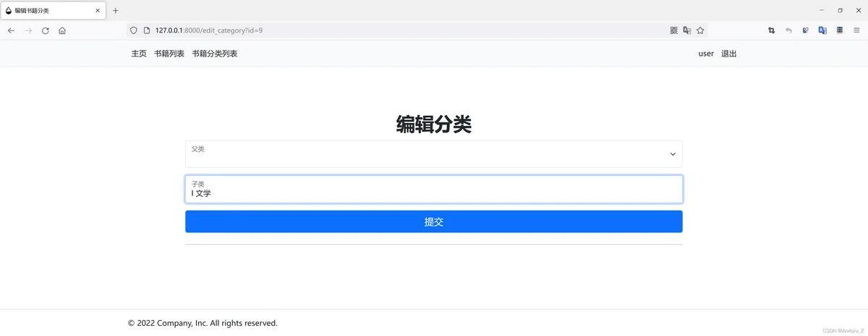Reload the page with the refresh icon
Image resolution: width=868 pixels, height=336 pixels.
(x=45, y=30)
